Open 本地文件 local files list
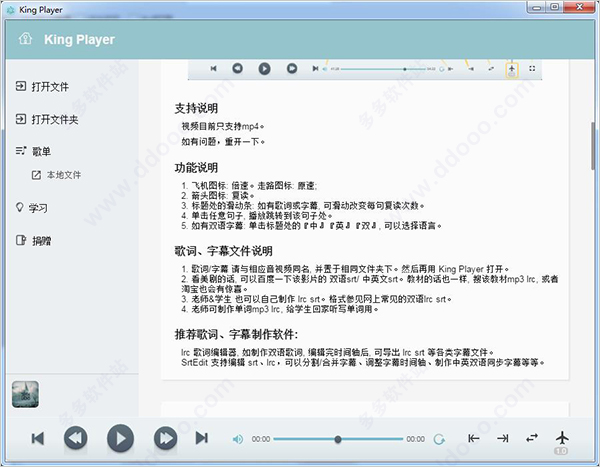This screenshot has height=467, width=600. [56, 175]
